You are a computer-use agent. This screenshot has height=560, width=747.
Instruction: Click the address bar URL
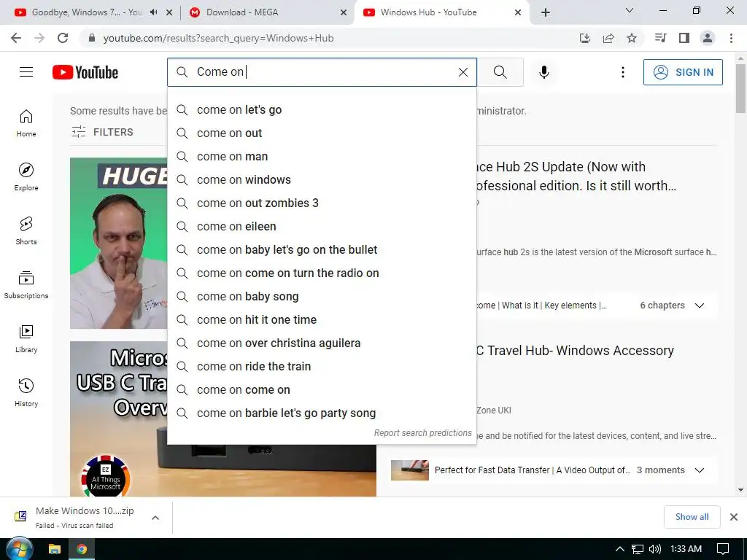[x=218, y=38]
